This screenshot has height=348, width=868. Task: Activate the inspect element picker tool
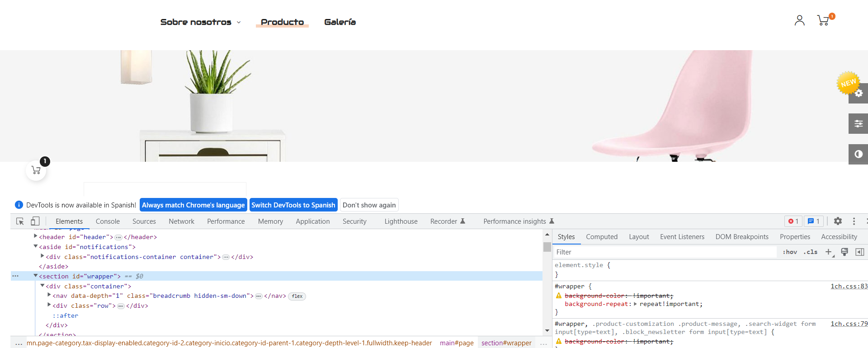(20, 221)
